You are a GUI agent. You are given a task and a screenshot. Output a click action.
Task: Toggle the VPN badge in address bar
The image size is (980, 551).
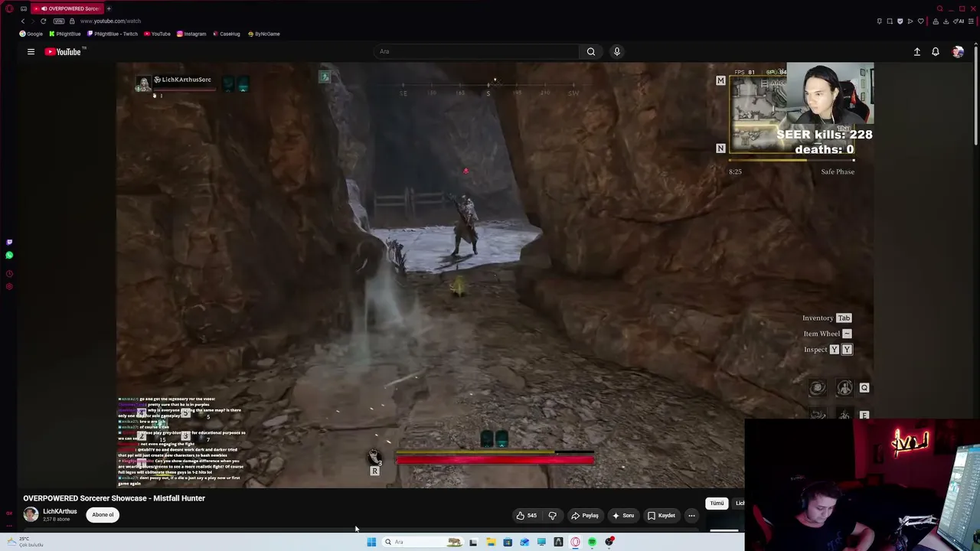click(x=59, y=21)
